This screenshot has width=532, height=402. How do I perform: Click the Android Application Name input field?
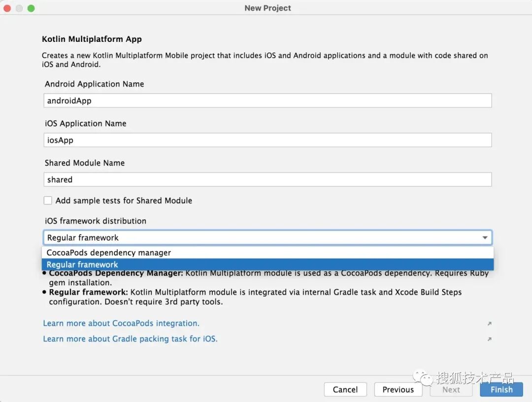click(267, 101)
